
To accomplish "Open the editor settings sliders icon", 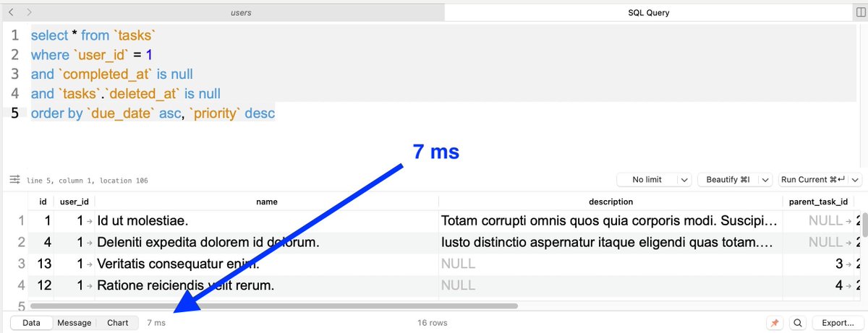I will 14,179.
